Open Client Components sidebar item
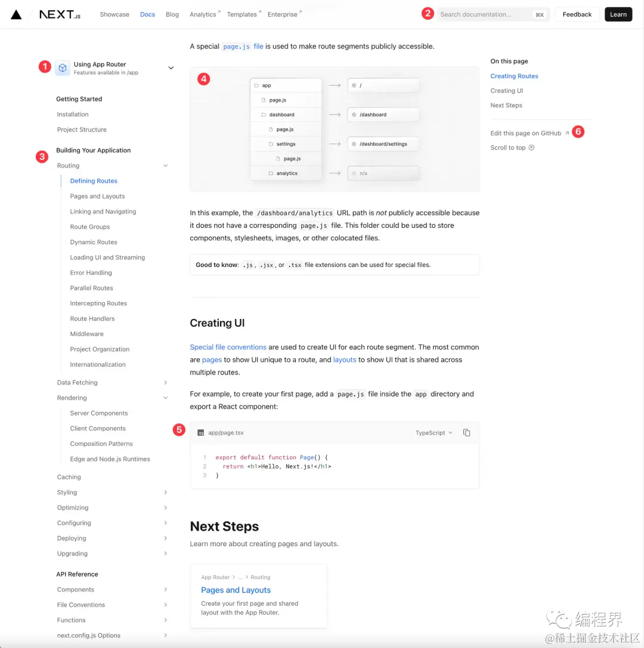The height and width of the screenshot is (648, 644). [98, 429]
